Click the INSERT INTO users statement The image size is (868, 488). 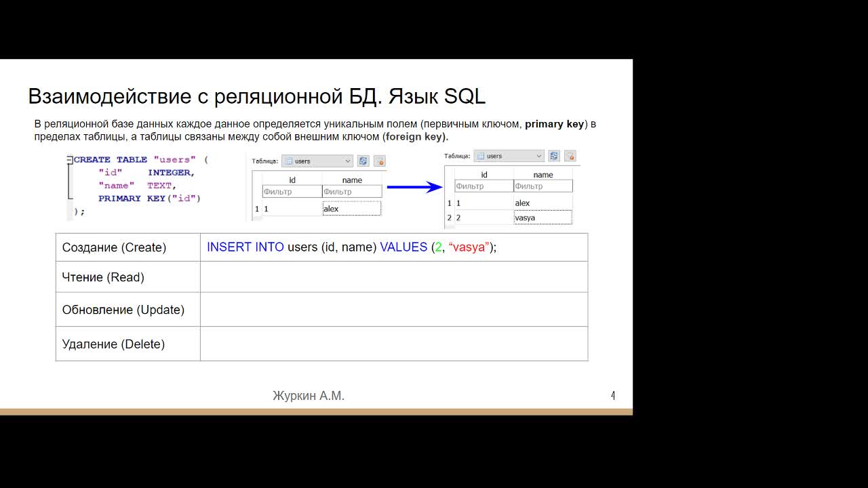point(352,247)
